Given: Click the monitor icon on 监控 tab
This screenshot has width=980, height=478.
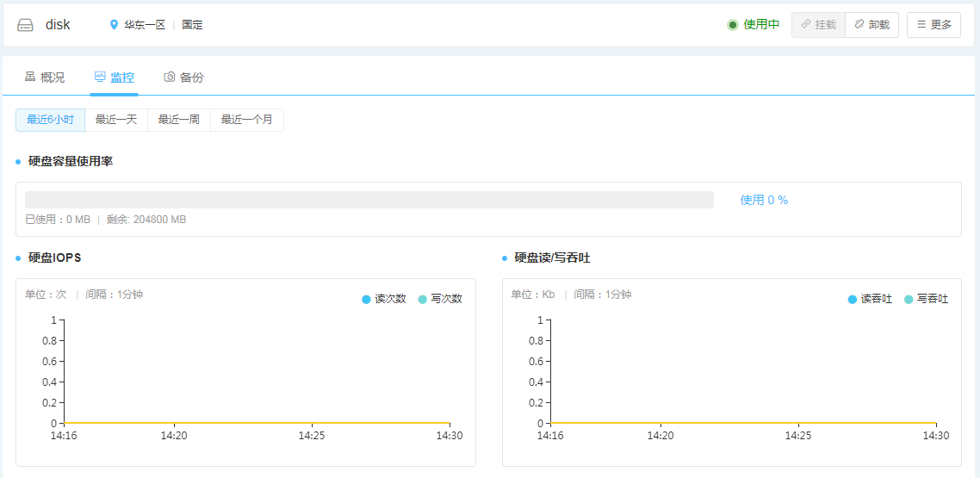Looking at the screenshot, I should (100, 77).
